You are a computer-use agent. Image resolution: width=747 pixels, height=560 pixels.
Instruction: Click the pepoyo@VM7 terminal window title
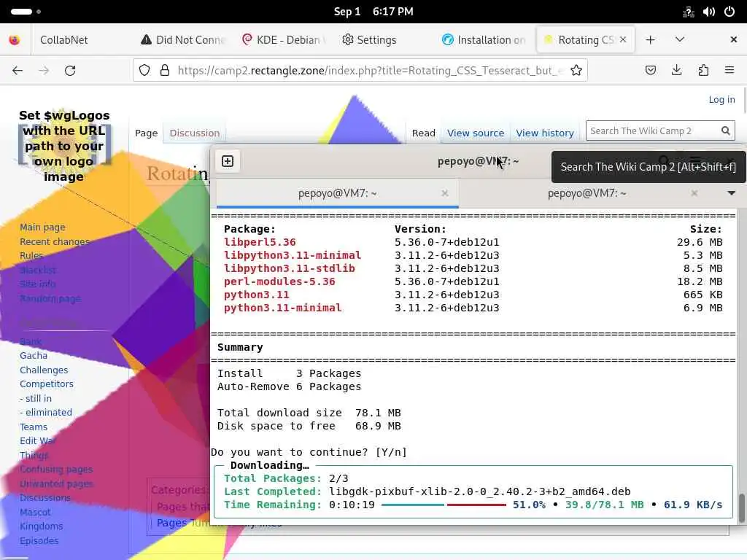(x=478, y=161)
